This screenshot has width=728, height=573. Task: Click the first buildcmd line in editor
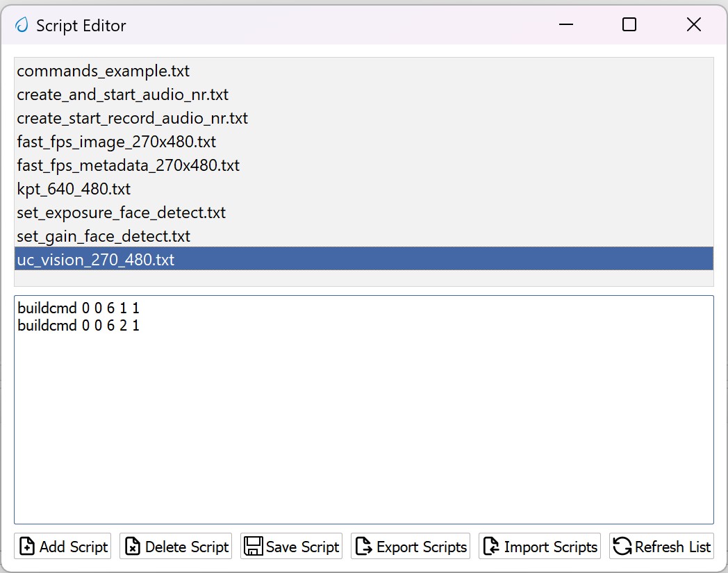point(78,308)
